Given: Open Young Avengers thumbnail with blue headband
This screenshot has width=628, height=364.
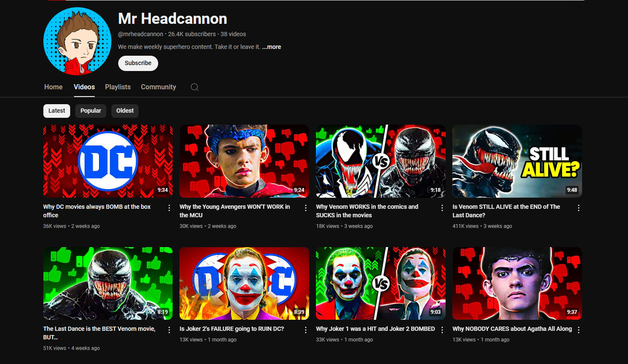Looking at the screenshot, I should pos(244,161).
